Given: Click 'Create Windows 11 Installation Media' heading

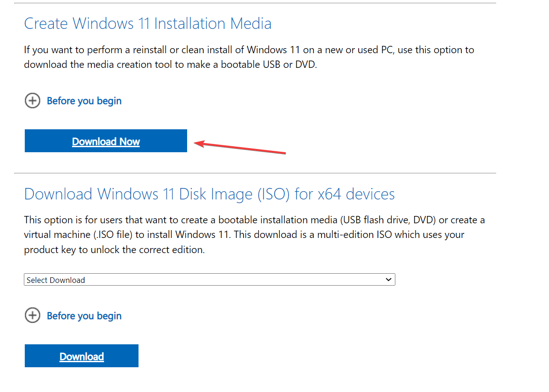Looking at the screenshot, I should pos(148,23).
